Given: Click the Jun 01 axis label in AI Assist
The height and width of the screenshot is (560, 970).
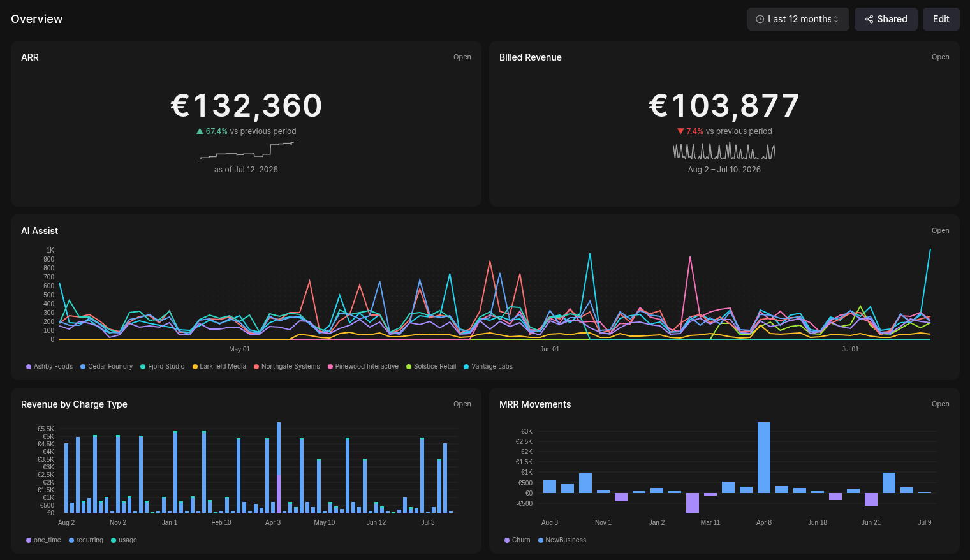Looking at the screenshot, I should pos(550,349).
